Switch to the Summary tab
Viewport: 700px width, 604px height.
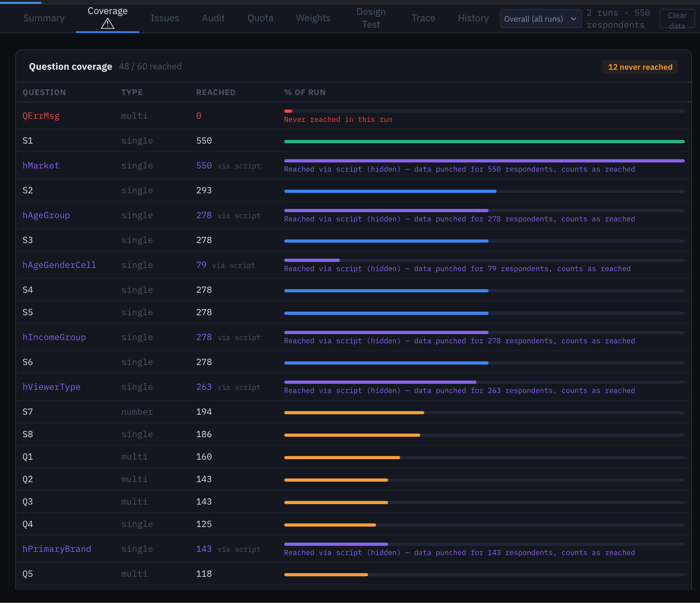coord(44,18)
